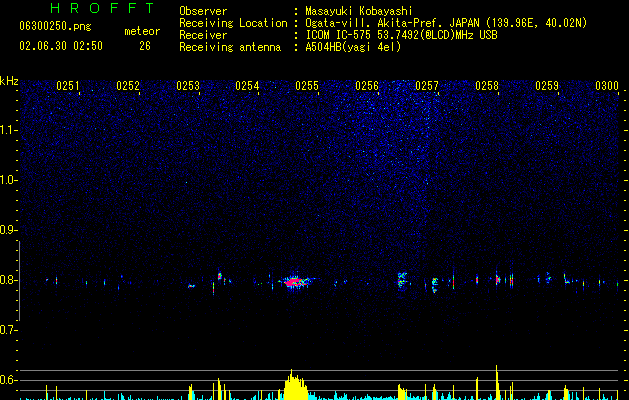Click the 0259 time marker

click(547, 86)
